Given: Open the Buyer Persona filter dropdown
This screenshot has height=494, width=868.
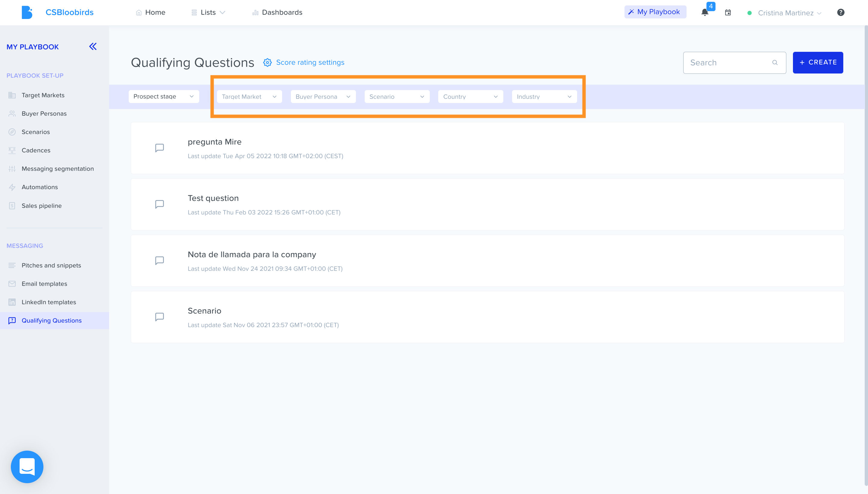Looking at the screenshot, I should click(x=323, y=97).
